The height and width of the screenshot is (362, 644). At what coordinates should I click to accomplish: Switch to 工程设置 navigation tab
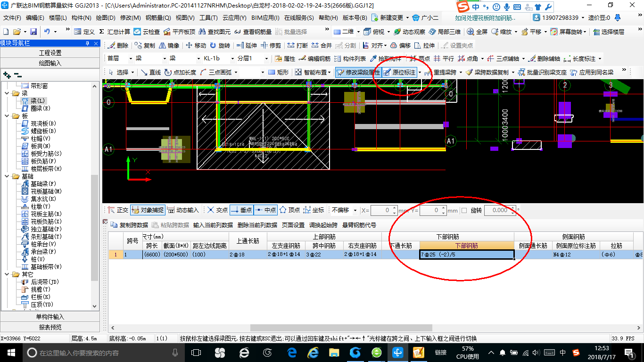coord(50,53)
